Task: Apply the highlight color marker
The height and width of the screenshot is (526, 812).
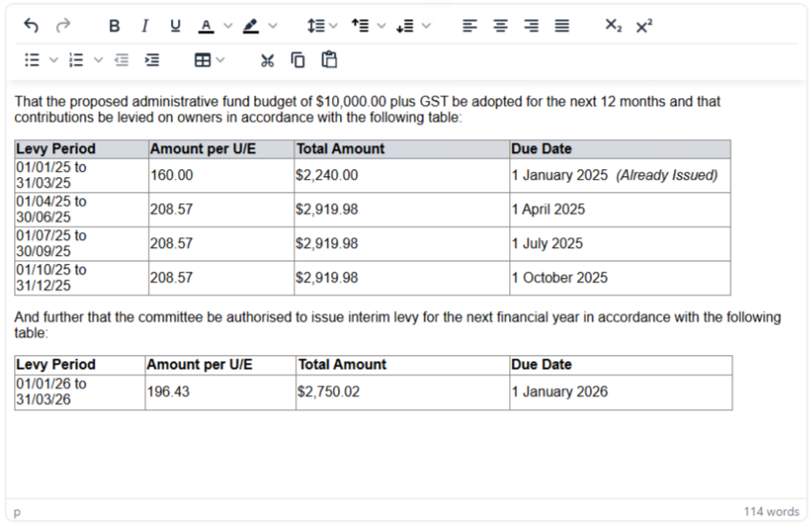Action: 251,26
